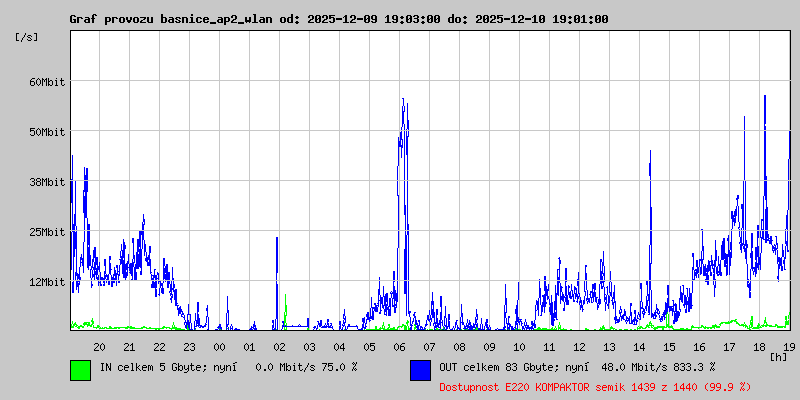Image resolution: width=800 pixels, height=400 pixels.
Task: Click the '10' hour axis label
Action: click(x=519, y=347)
